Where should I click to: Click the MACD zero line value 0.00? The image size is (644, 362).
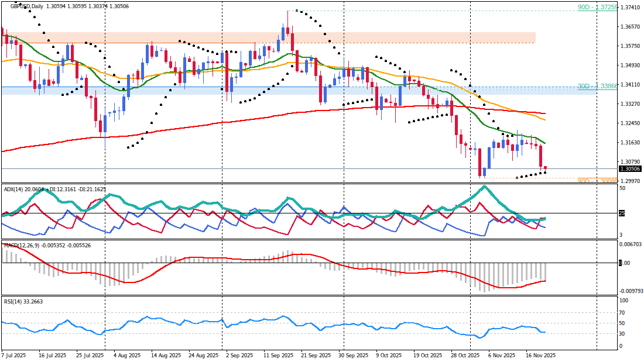625,263
